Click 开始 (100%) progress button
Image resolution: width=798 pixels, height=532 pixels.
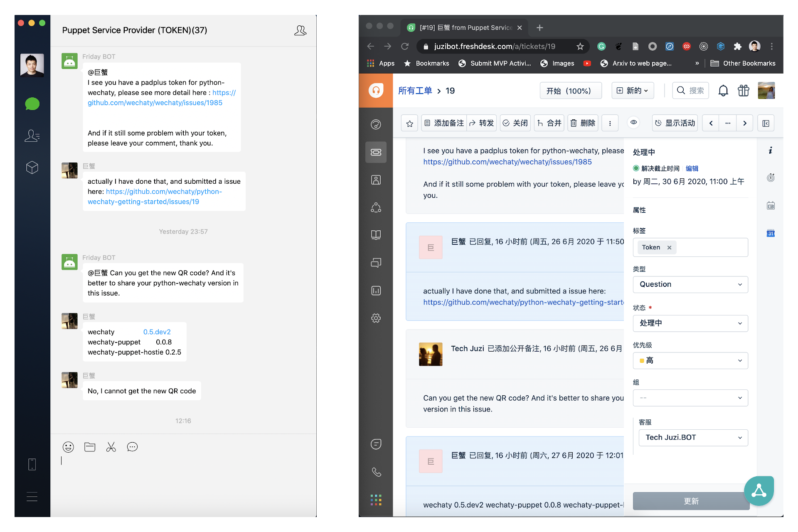[x=570, y=91]
